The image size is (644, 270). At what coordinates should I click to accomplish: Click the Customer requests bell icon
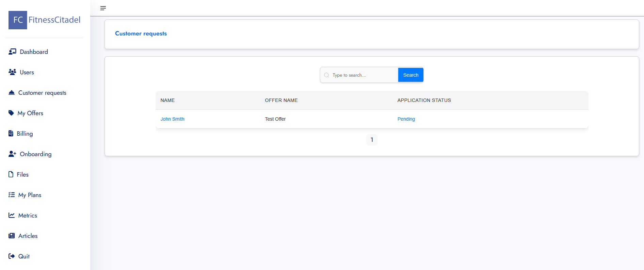click(12, 92)
